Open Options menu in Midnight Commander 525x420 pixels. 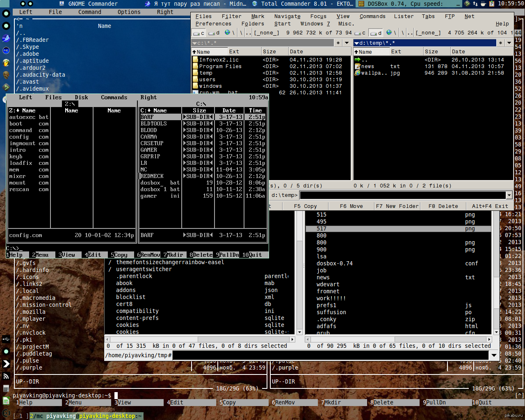(x=129, y=12)
